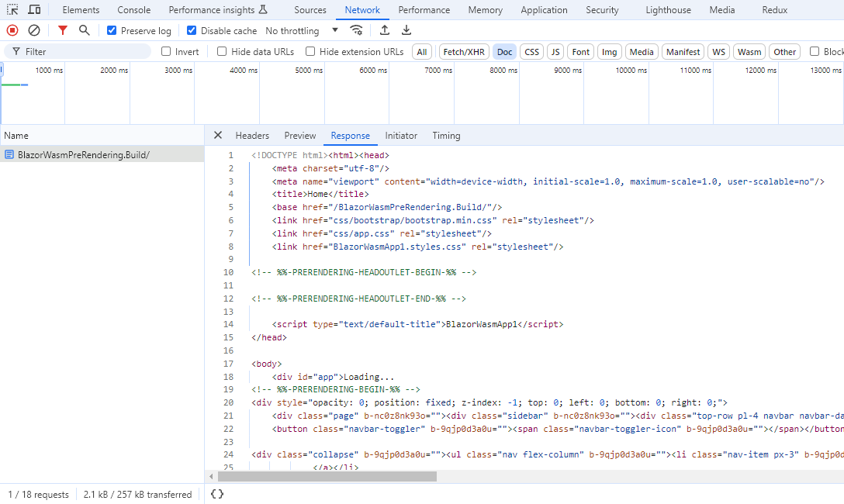844x504 pixels.
Task: Enable the Hide data URLs checkbox
Action: pos(222,52)
